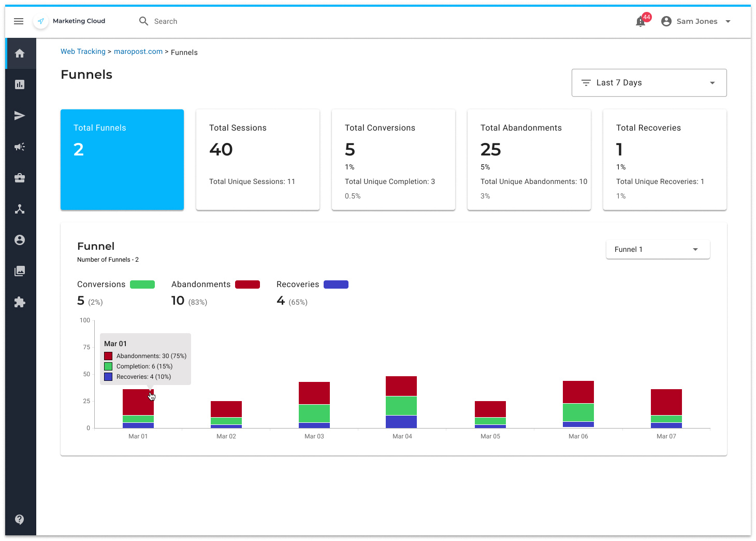
Task: Open workspace via the briefcase icon
Action: point(20,178)
